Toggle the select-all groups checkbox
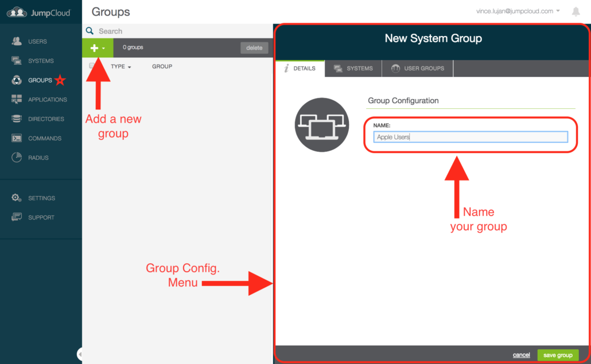The image size is (591, 364). [x=92, y=66]
